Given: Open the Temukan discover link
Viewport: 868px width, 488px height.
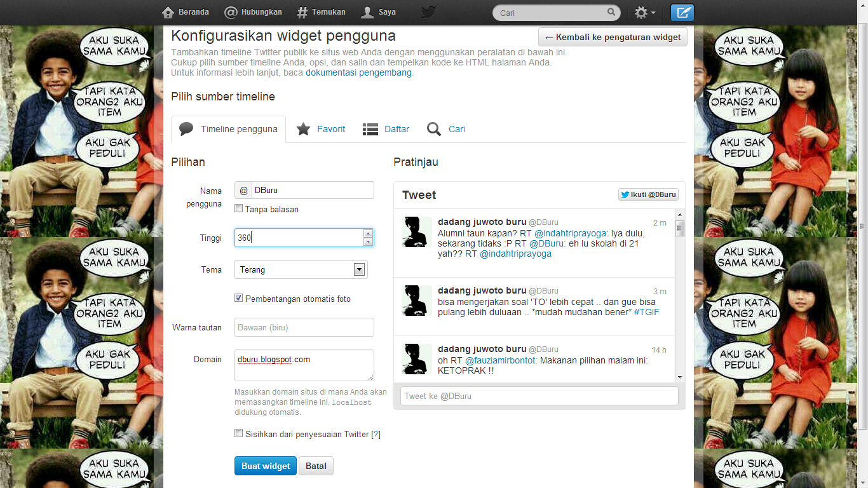Looking at the screenshot, I should coord(321,12).
